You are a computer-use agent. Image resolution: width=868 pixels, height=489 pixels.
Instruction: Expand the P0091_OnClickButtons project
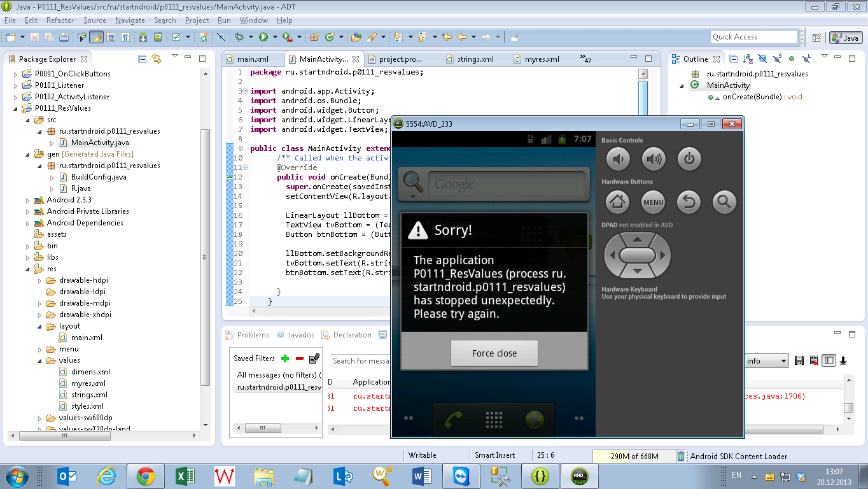coord(16,74)
